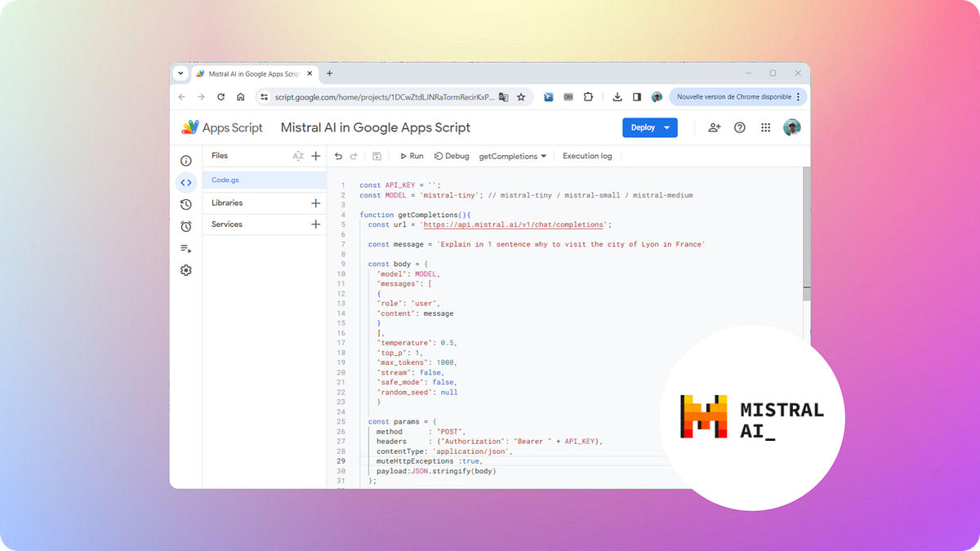Screen dimensions: 980x551
Task: Open the getCompletions function dropdown
Action: point(513,156)
